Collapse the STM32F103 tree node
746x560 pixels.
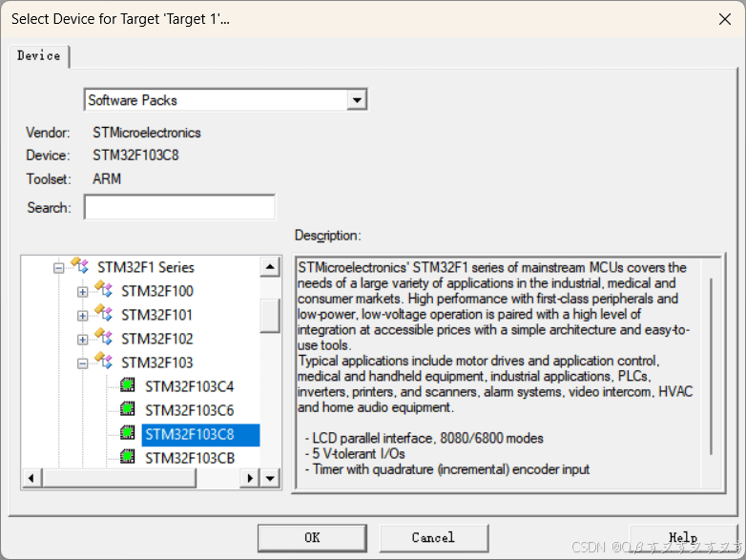pyautogui.click(x=82, y=363)
